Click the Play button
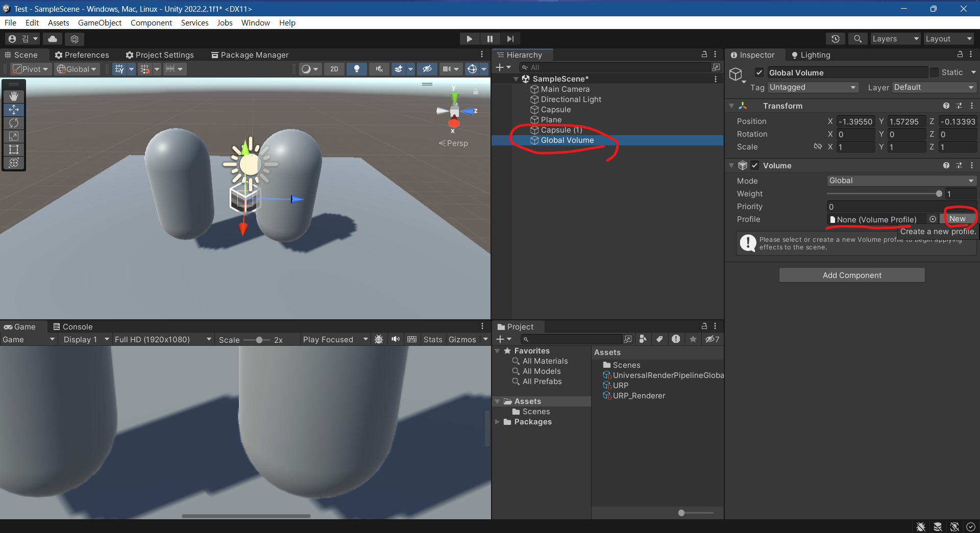 [x=469, y=39]
